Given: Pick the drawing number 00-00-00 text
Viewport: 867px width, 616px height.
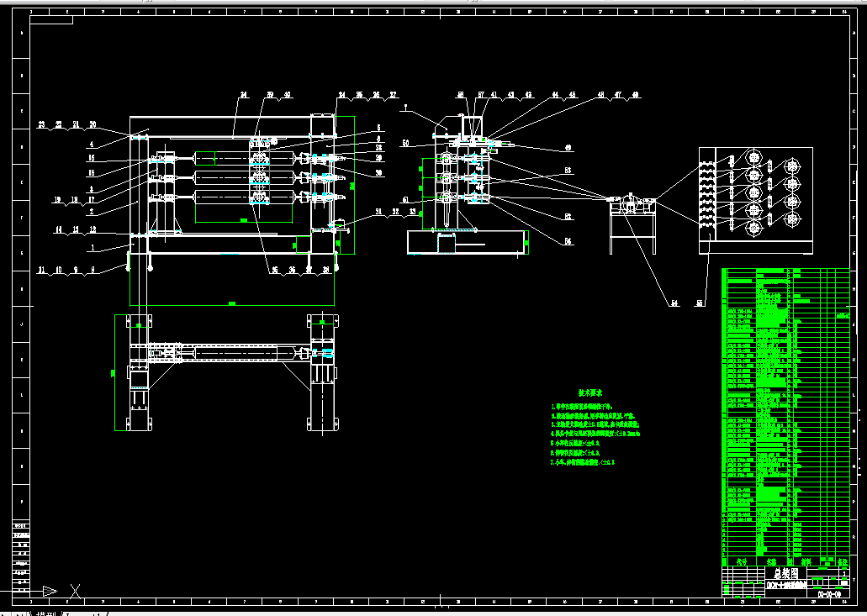Looking at the screenshot, I should tap(829, 594).
